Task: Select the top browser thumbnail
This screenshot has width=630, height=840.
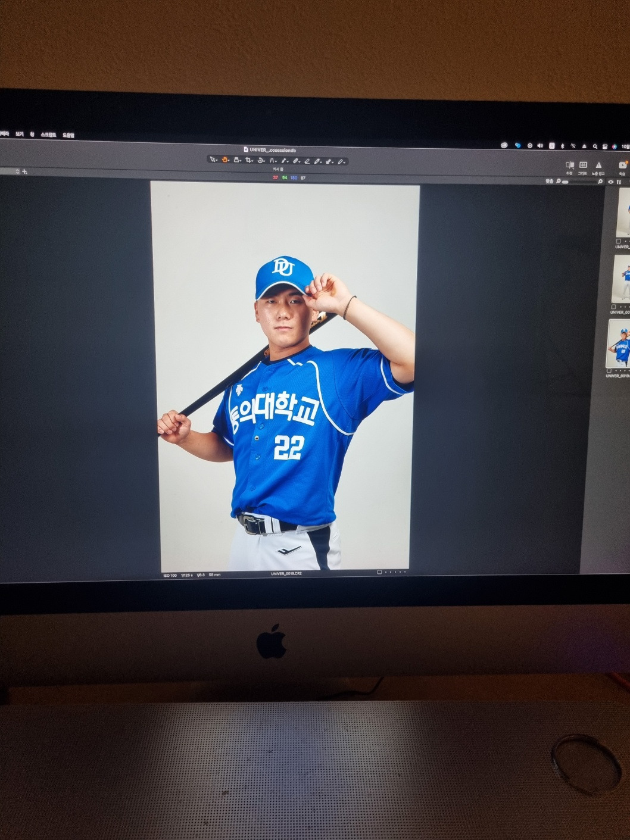Action: tap(623, 212)
